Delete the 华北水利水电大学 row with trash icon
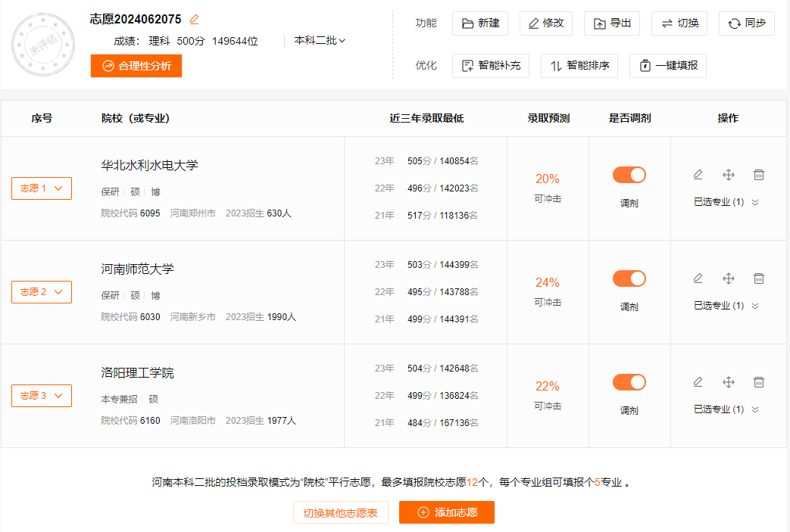 (759, 175)
